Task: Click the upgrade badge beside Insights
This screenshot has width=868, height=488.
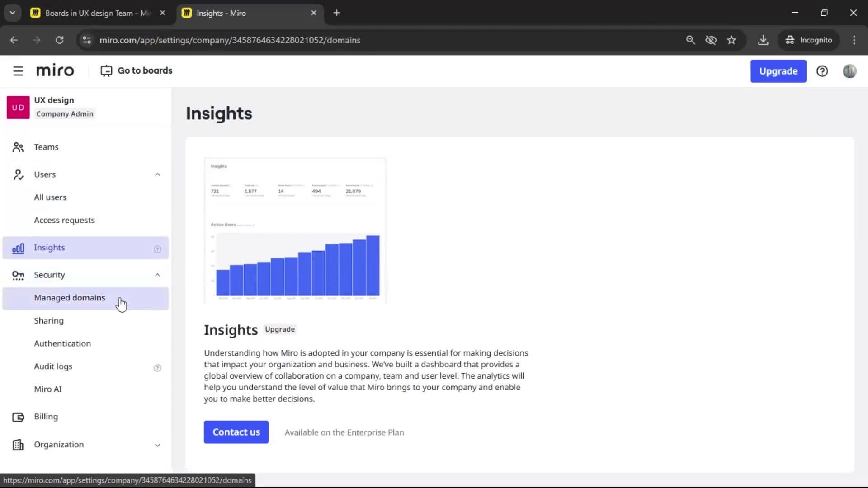Action: [x=157, y=249]
